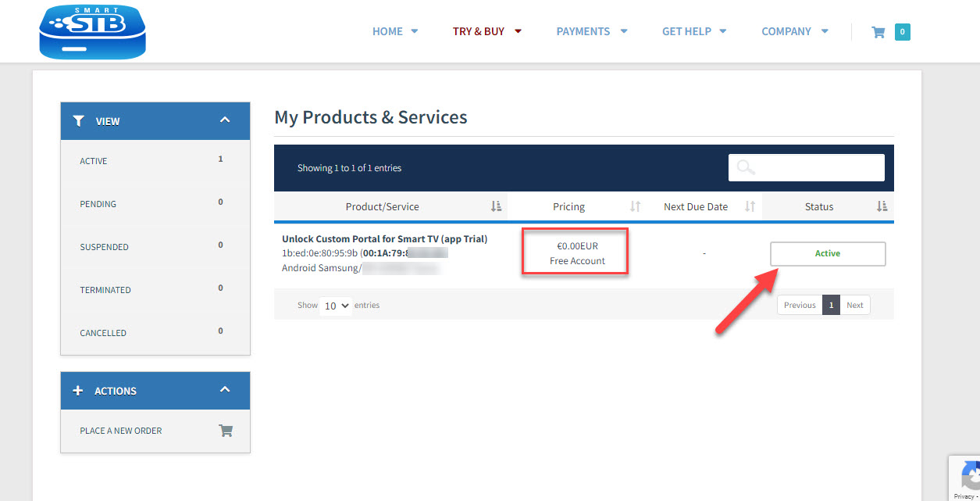Sort by Pricing using its arrow icon
The image size is (980, 501).
(635, 206)
